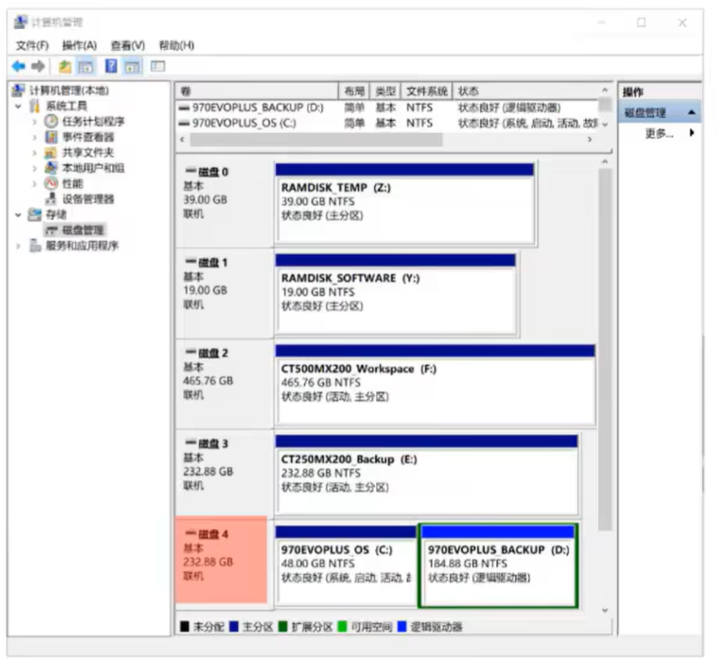Image resolution: width=716 pixels, height=669 pixels.
Task: Expand the 本地用户和组 node
Action: coord(34,168)
